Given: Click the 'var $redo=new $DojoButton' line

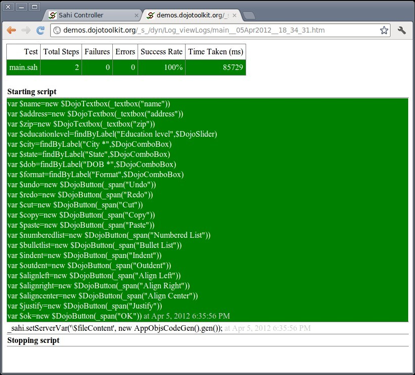Looking at the screenshot, I should 80,195.
